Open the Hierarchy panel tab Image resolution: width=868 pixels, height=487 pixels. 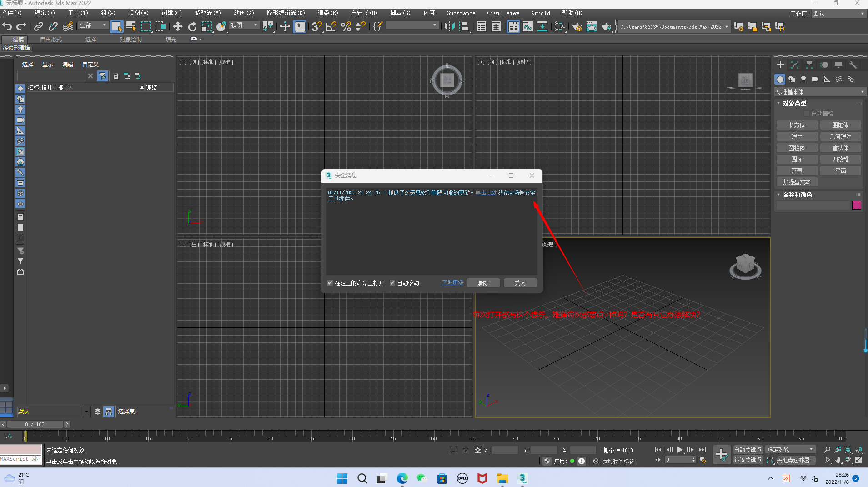809,65
